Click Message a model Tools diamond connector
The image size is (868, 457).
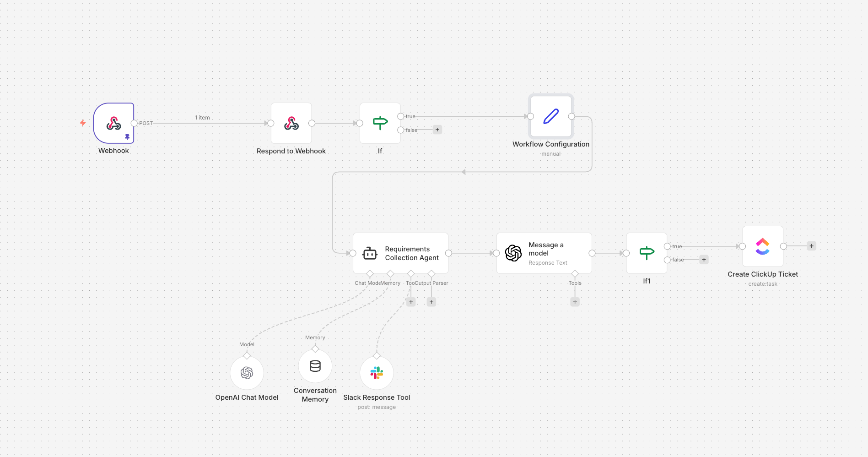(x=575, y=274)
